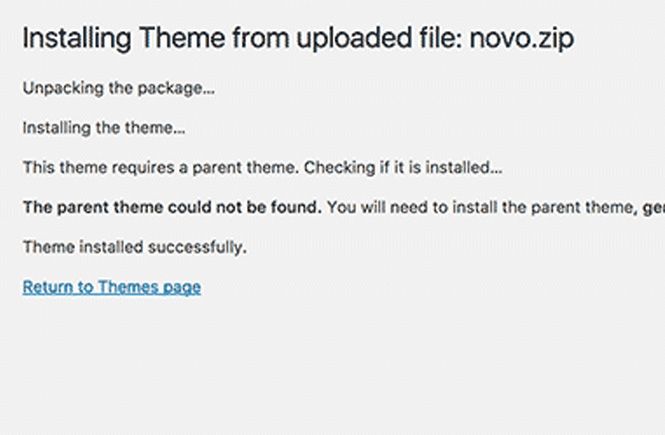Select the "Checking if it is installed…" text
The image size is (665, 435).
pyautogui.click(x=403, y=167)
